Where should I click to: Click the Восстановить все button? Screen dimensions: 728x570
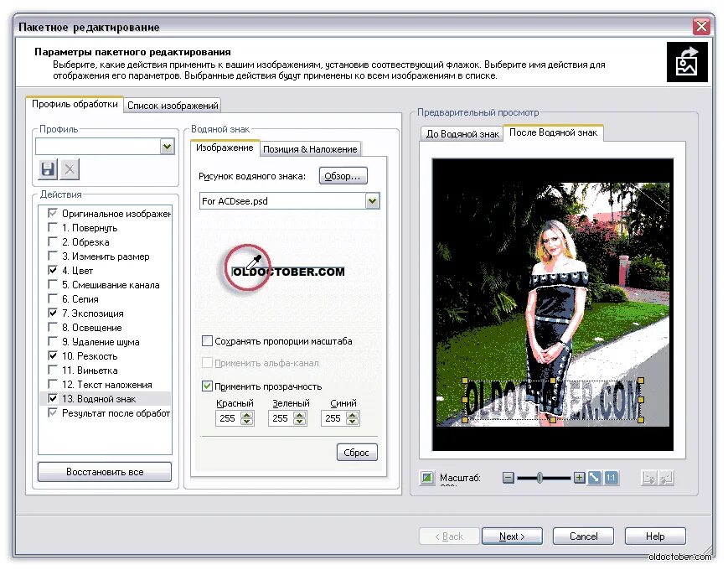click(x=105, y=472)
